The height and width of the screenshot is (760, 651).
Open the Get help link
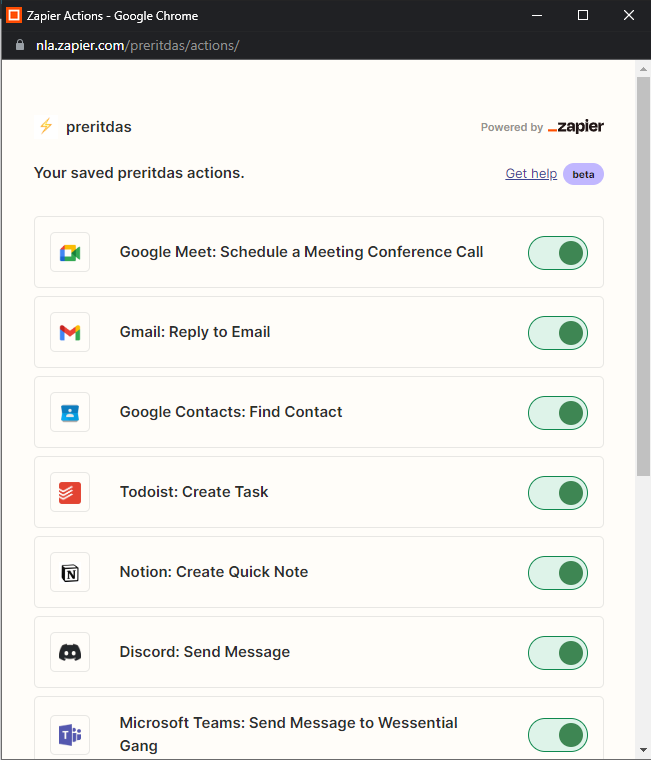[x=531, y=174]
